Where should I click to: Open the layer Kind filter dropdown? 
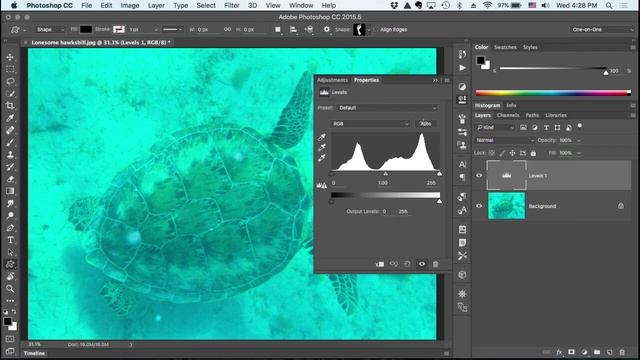click(x=496, y=128)
